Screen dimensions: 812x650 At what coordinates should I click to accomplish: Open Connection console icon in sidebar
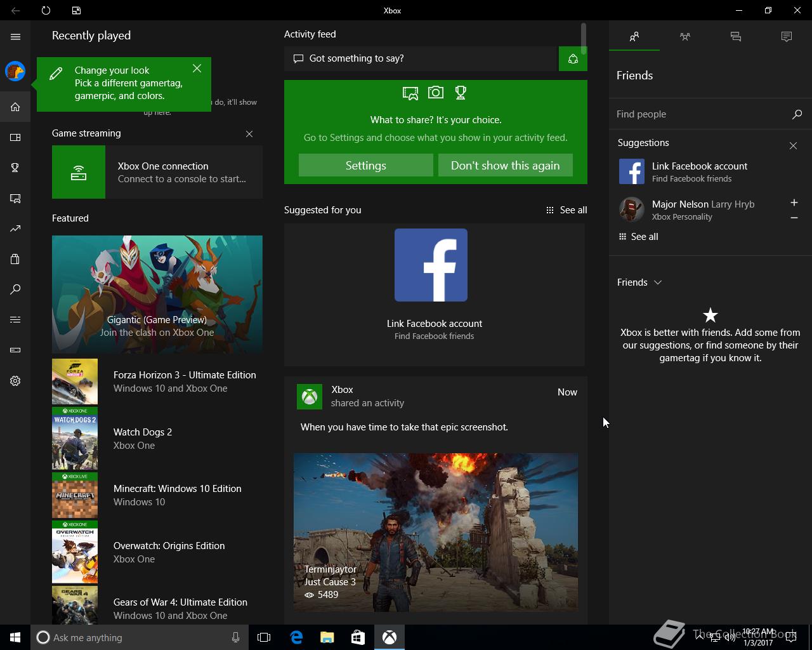[x=15, y=350]
